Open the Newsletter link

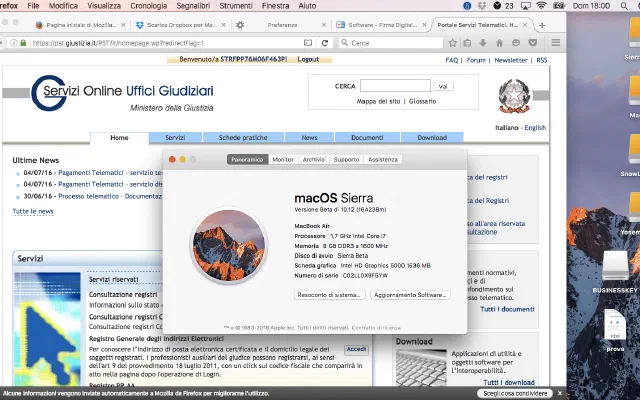(511, 60)
